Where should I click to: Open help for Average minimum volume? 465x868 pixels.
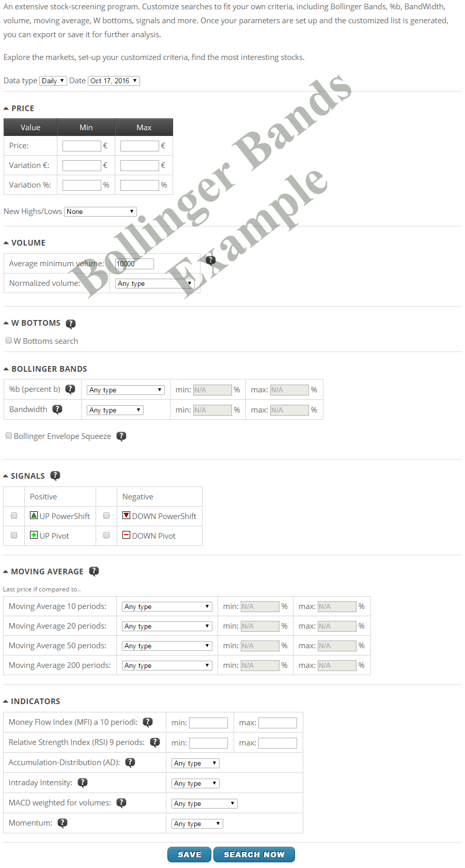click(211, 260)
